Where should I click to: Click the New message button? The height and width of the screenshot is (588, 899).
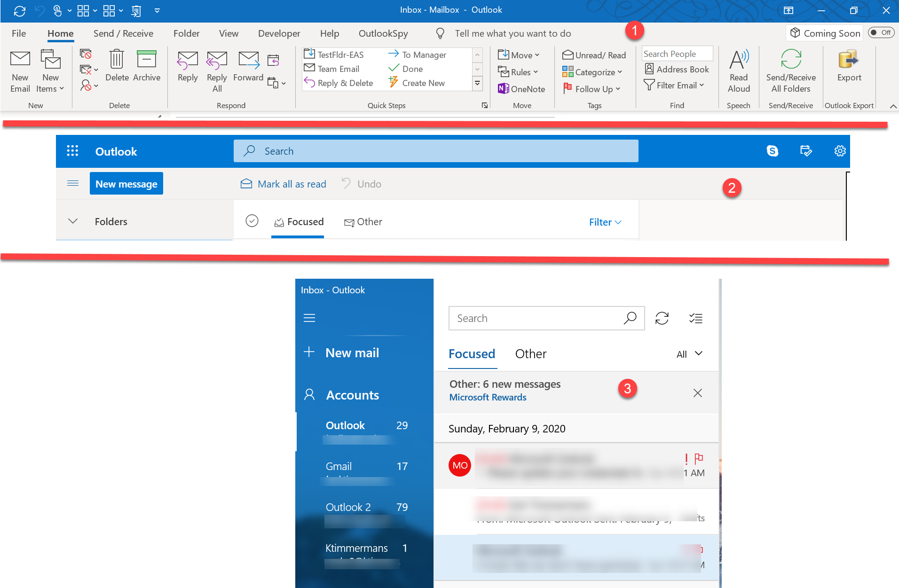tap(126, 183)
